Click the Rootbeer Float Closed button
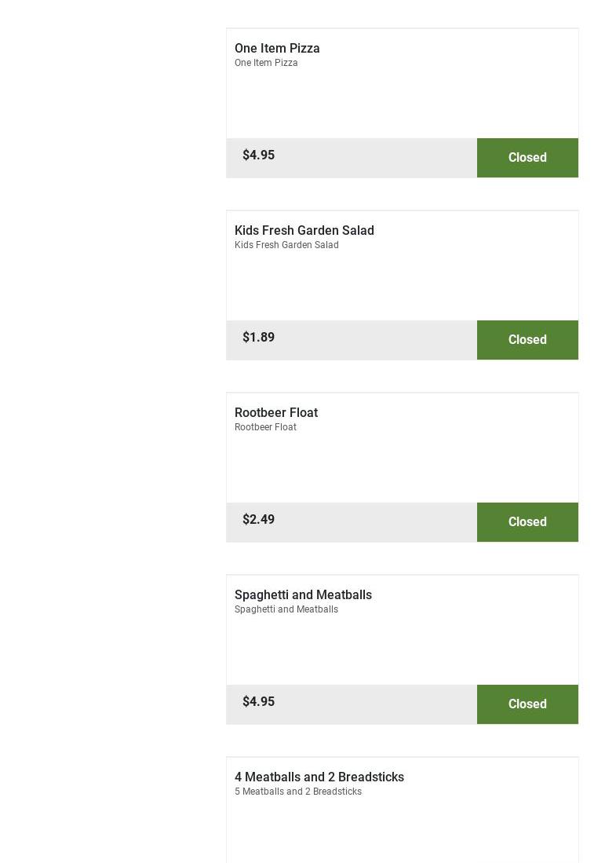 click(x=527, y=522)
